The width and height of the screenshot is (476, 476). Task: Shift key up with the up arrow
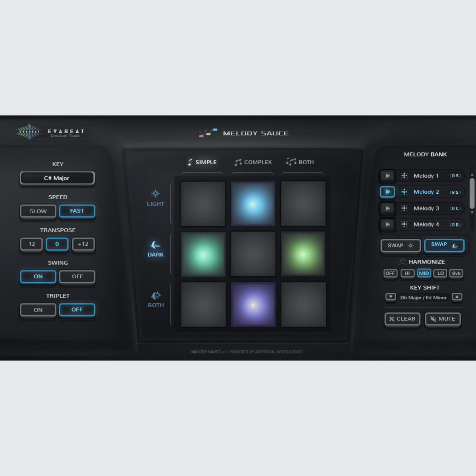point(457,297)
